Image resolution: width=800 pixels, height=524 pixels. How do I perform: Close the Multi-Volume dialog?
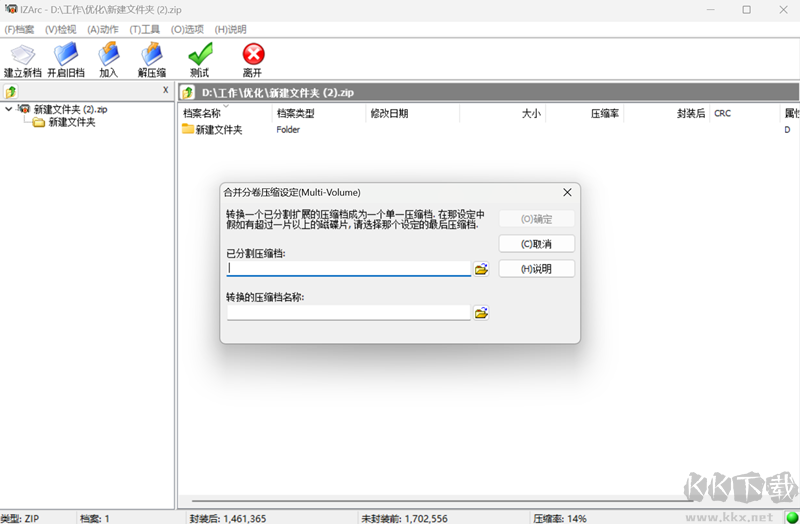tap(567, 192)
